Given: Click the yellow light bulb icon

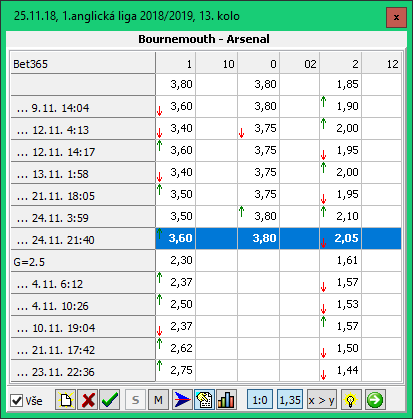Looking at the screenshot, I should [x=350, y=400].
